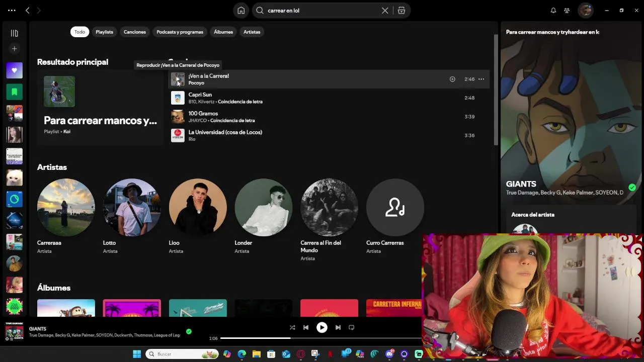Play ¡Ven a la Carrera! track
Screen dimensions: 644x362
pos(178,79)
